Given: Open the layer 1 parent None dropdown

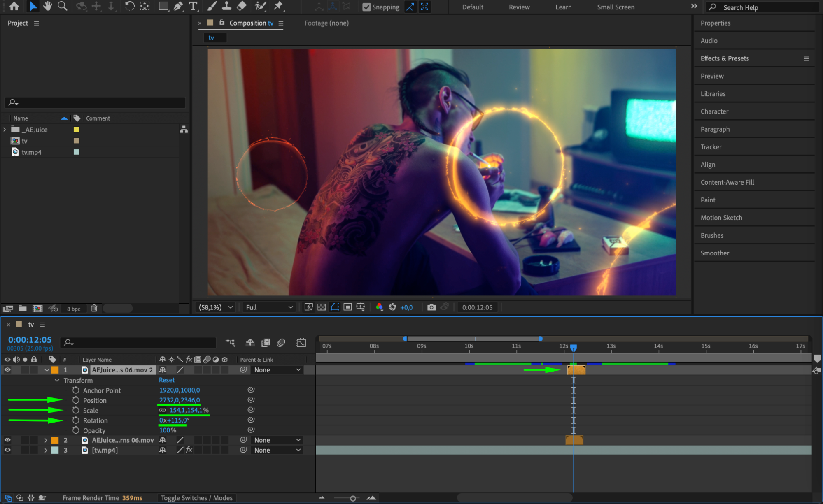Looking at the screenshot, I should click(277, 370).
